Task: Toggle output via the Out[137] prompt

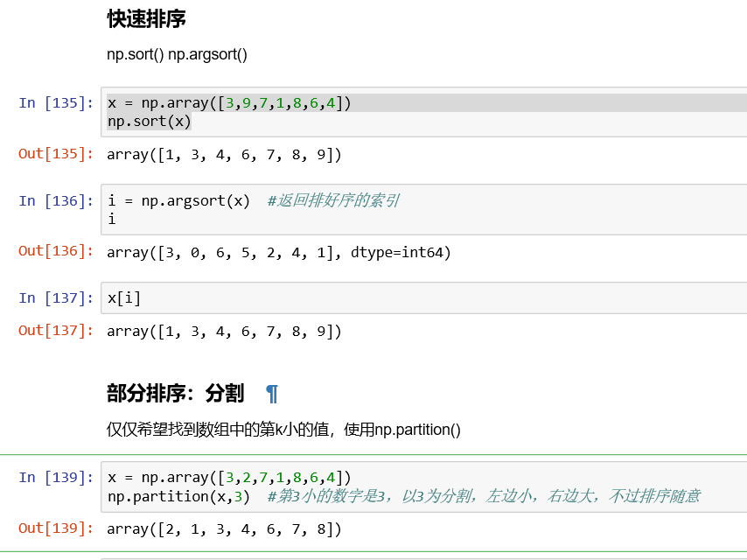Action: 56,331
